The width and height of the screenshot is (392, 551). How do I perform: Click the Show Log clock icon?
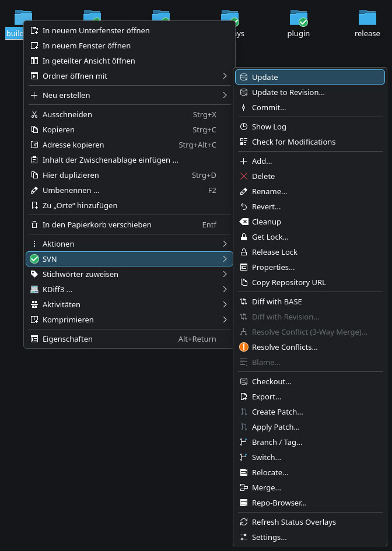[x=244, y=127]
